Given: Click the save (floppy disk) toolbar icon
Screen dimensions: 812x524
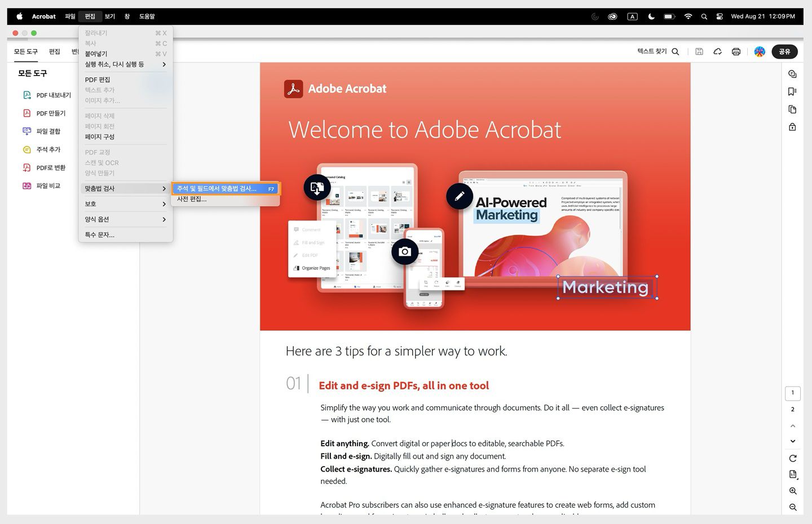Looking at the screenshot, I should point(699,51).
